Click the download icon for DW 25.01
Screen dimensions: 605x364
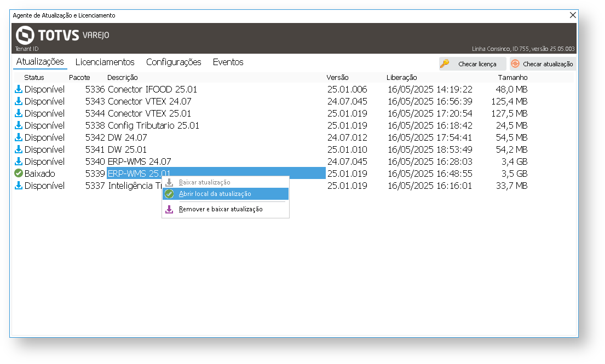[x=18, y=149]
